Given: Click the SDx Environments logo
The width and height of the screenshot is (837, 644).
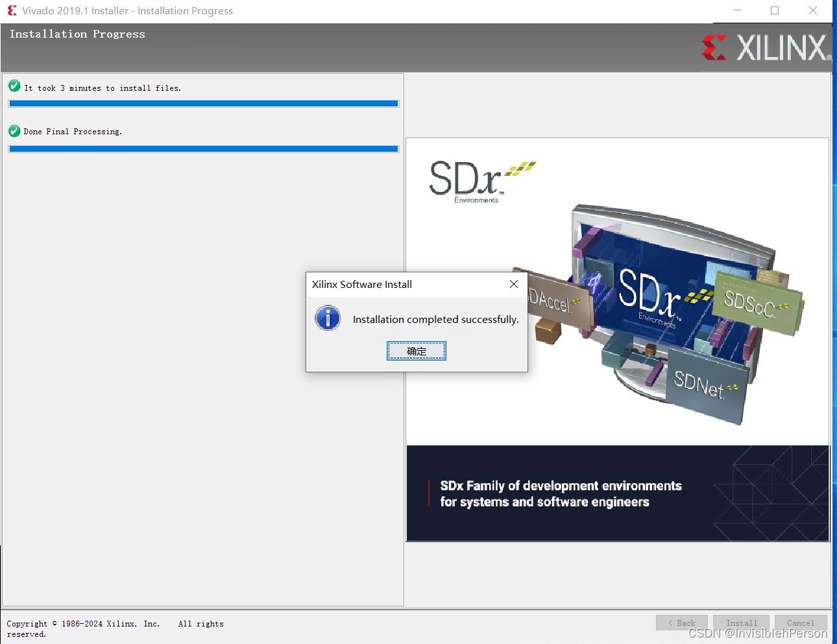Looking at the screenshot, I should pyautogui.click(x=481, y=181).
